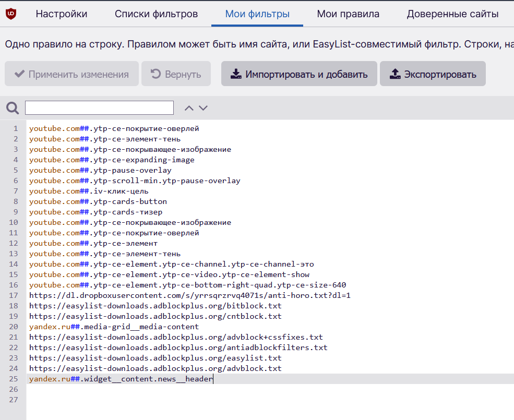Go to Доверенные сайты tab

click(x=453, y=14)
